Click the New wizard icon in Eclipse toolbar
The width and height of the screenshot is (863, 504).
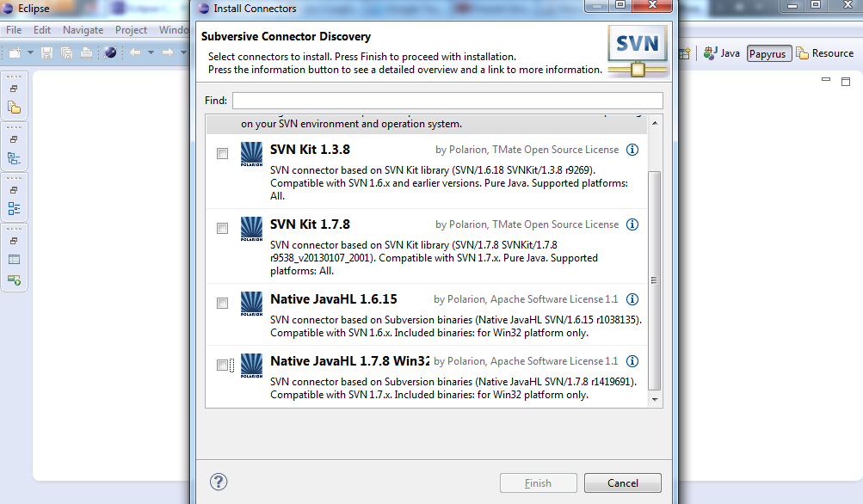[15, 52]
